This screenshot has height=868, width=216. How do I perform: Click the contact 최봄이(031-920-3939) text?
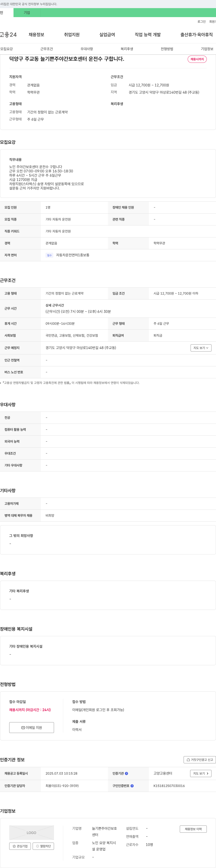(x=62, y=786)
